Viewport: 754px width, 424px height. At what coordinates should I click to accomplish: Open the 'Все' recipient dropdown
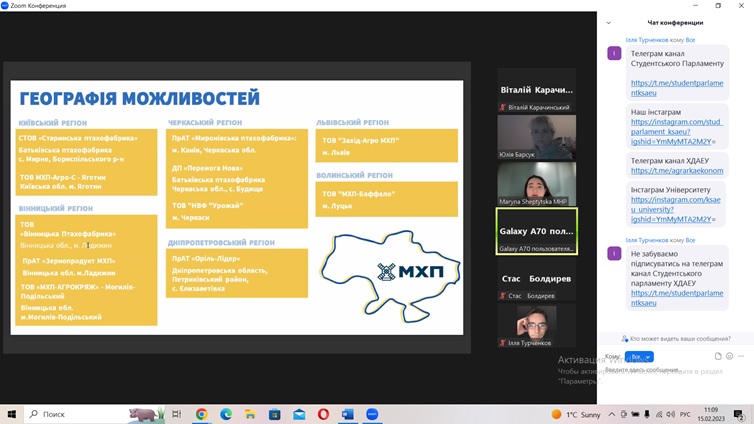[x=639, y=357]
